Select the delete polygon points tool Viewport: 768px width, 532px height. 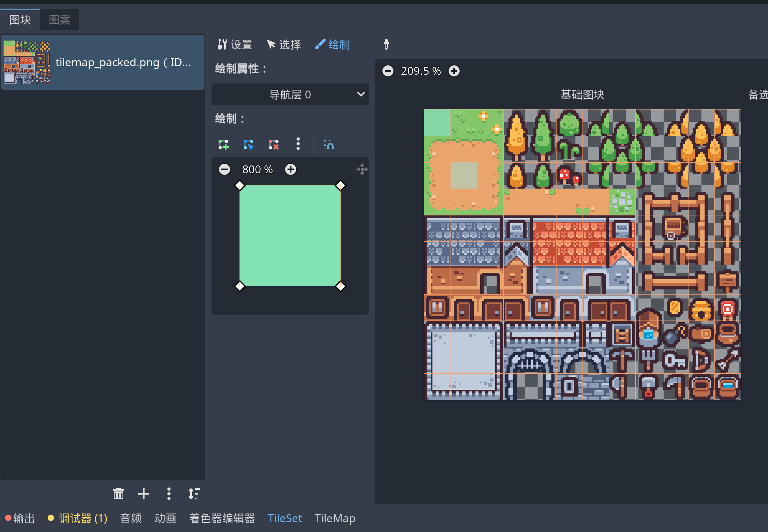pyautogui.click(x=274, y=145)
